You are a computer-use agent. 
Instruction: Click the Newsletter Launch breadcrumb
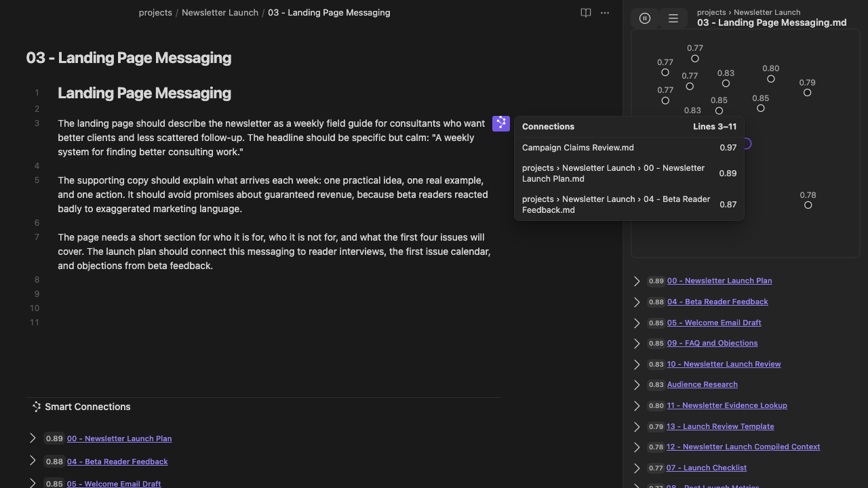point(220,13)
